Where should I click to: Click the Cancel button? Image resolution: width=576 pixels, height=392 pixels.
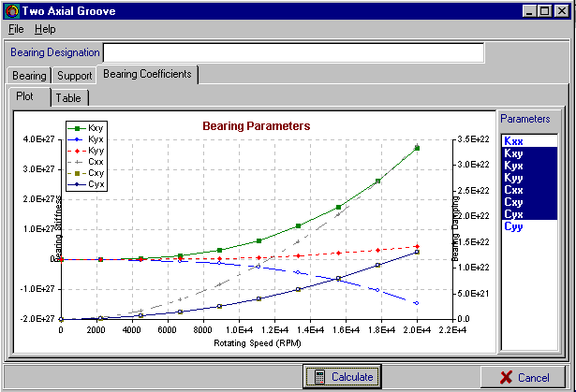[523, 376]
